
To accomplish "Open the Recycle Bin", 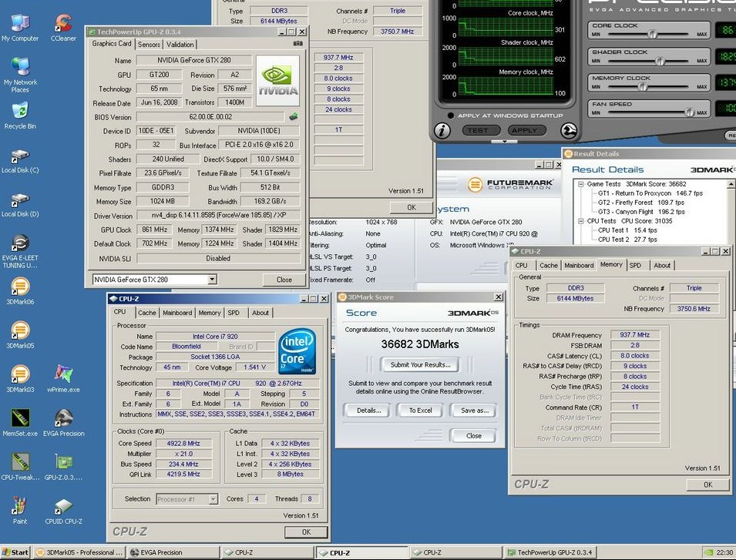I will 20,116.
